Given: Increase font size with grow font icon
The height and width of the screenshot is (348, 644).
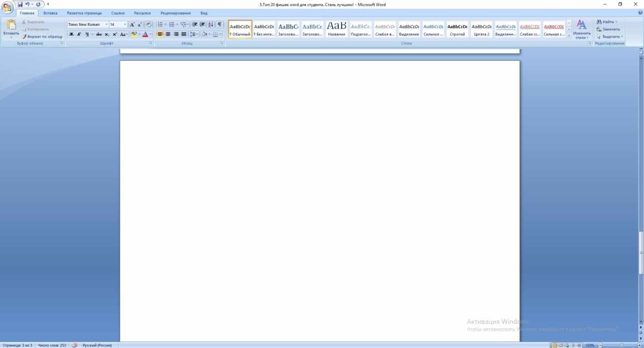Looking at the screenshot, I should (x=132, y=24).
